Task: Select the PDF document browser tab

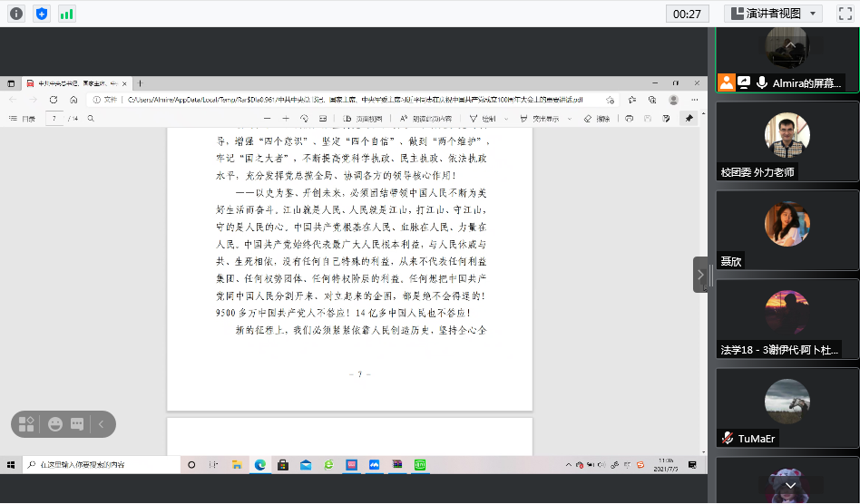Action: click(73, 82)
